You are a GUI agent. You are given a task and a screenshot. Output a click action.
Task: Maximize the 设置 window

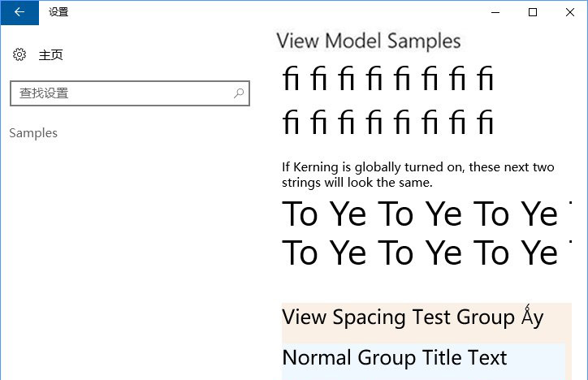tap(533, 12)
